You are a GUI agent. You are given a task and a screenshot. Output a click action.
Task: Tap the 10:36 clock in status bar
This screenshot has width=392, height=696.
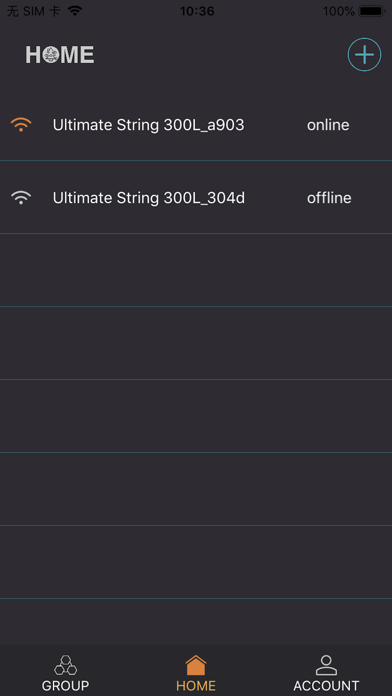pos(197,11)
